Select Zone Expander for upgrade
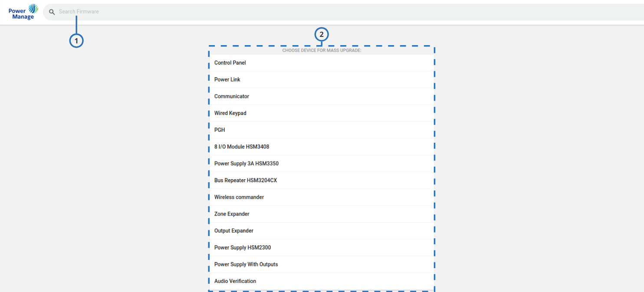The width and height of the screenshot is (644, 292). pos(321,213)
